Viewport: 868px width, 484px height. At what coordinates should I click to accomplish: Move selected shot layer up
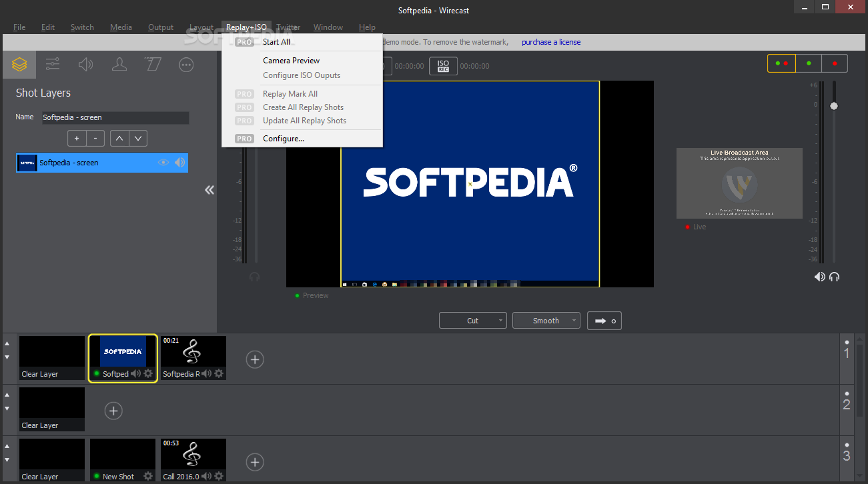(x=119, y=139)
